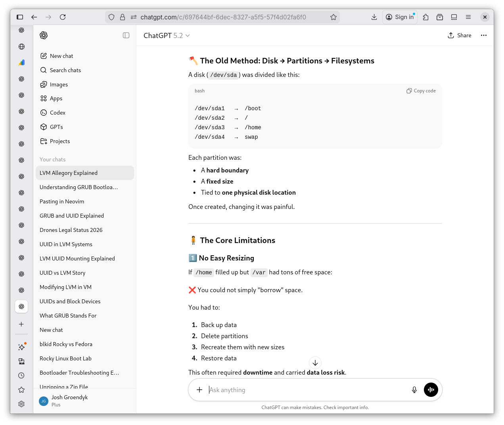
Task: Click the Copy code button
Action: [x=421, y=91]
